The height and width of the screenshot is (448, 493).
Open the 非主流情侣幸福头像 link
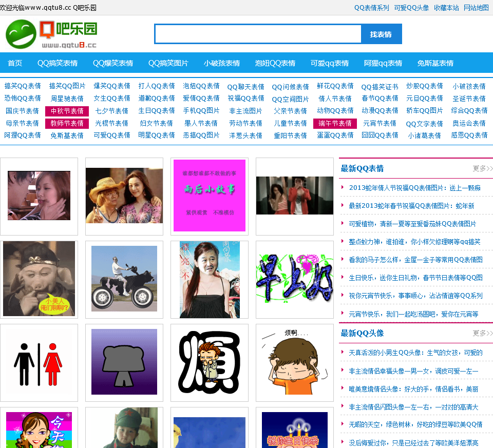pos(413,372)
